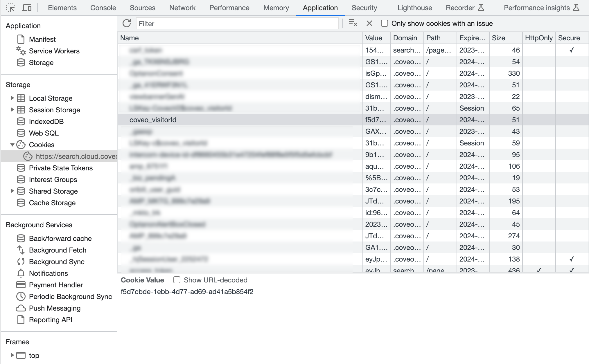Screen dimensions: 589x364
Task: Sort cookies by the Size column header
Action: click(498, 38)
